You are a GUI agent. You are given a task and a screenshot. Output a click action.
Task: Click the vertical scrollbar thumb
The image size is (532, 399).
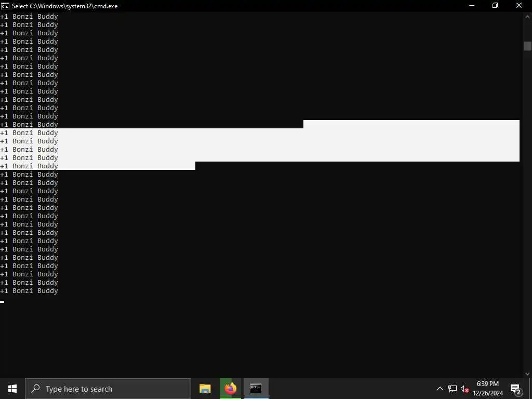[527, 46]
